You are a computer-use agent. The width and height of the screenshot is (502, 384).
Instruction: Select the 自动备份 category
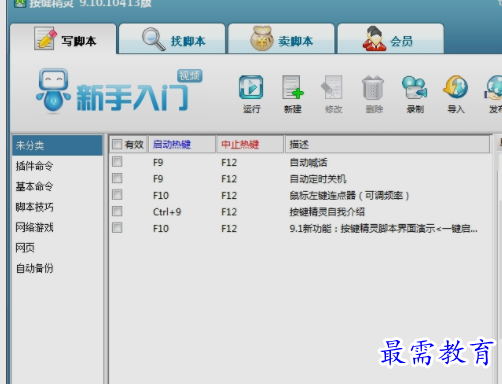(35, 268)
